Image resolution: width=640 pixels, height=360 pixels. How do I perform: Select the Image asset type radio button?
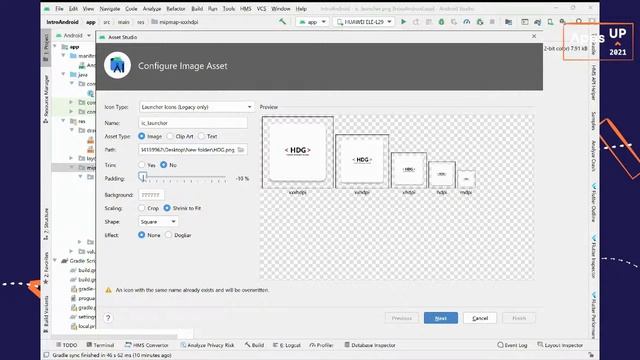point(142,136)
